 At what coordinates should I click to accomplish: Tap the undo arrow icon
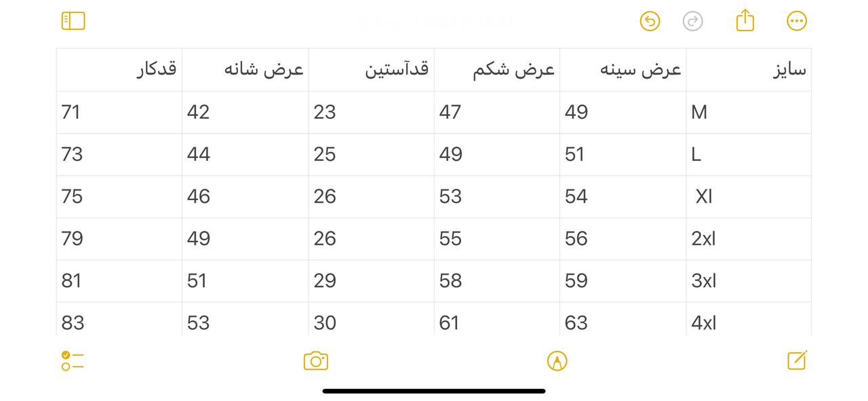650,21
